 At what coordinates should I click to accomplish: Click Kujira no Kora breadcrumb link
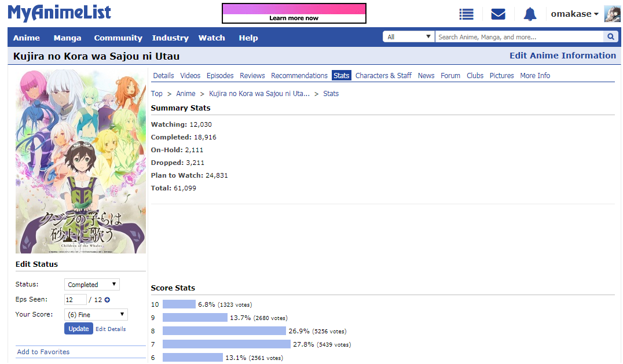(x=259, y=94)
